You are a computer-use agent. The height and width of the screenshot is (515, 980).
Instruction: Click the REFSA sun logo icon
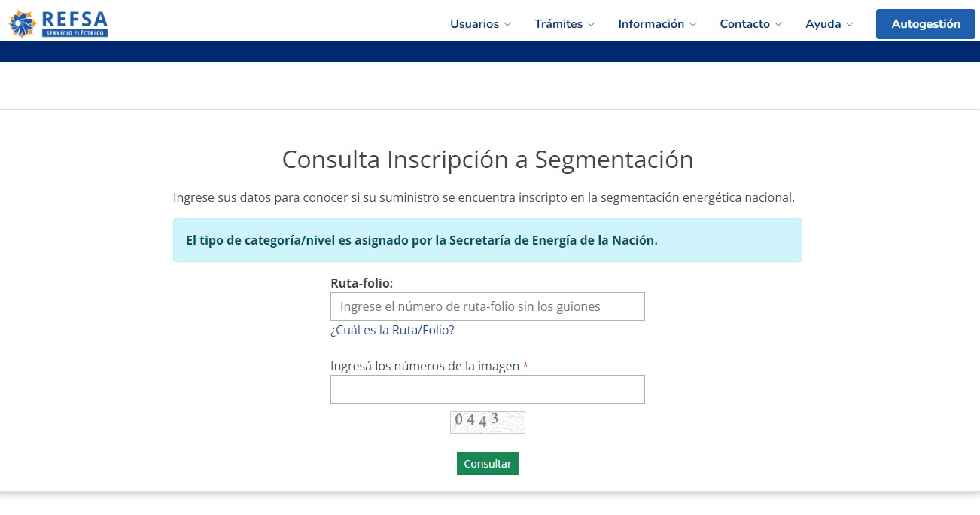pos(23,23)
